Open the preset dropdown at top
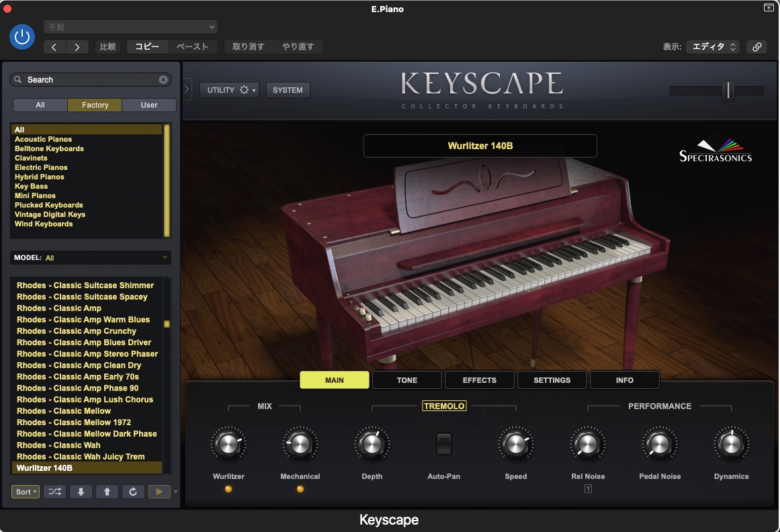The image size is (780, 532). (x=131, y=27)
